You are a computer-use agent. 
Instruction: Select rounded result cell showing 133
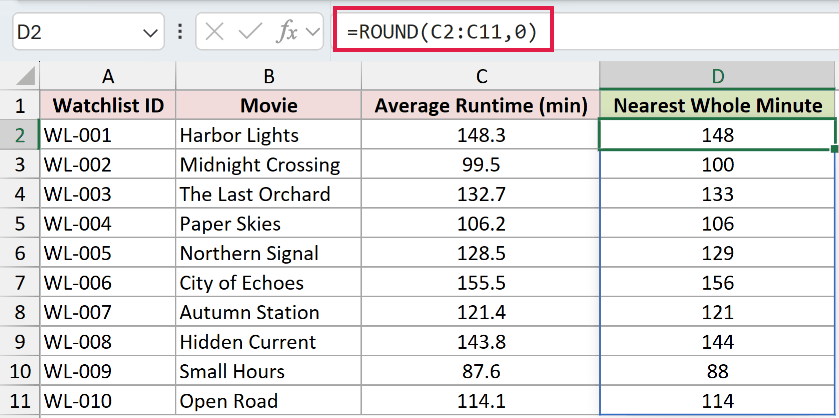pos(718,194)
